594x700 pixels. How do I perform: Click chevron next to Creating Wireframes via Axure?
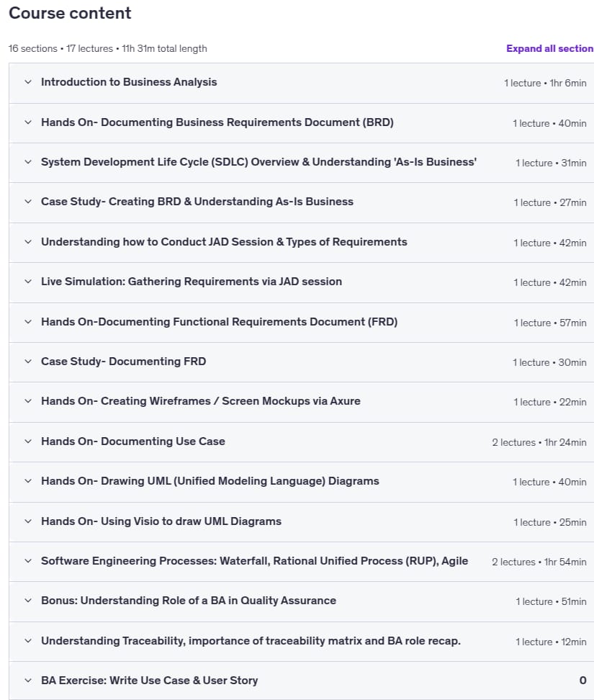coord(28,401)
